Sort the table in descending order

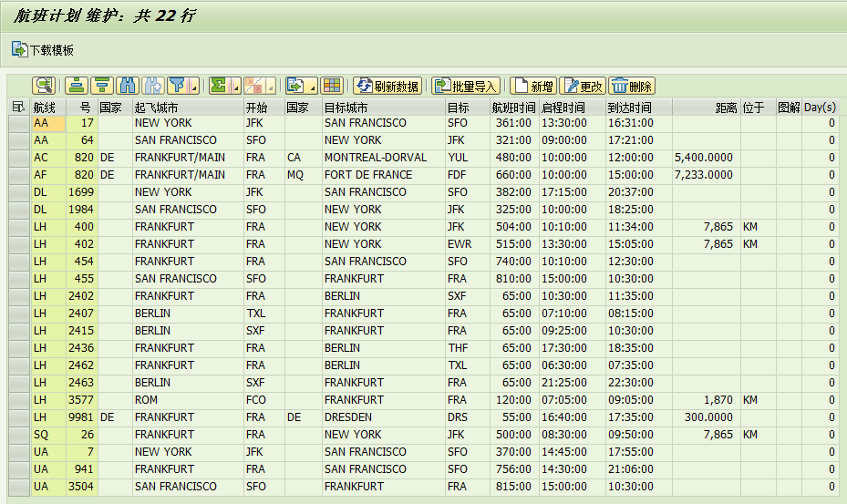point(101,86)
